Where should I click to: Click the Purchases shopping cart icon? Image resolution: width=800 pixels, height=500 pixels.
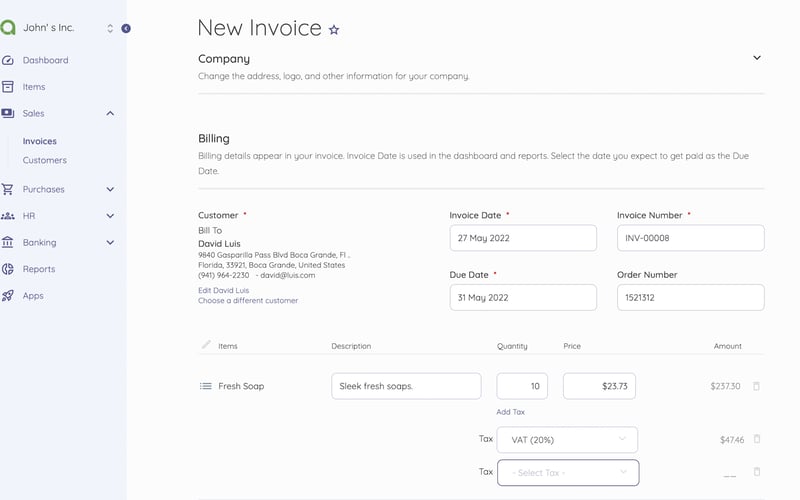pyautogui.click(x=8, y=189)
